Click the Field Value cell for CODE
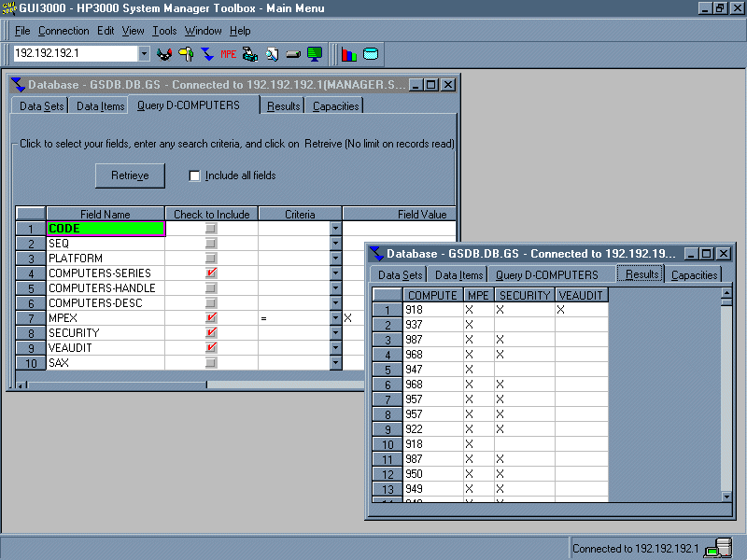747x560 pixels. point(399,229)
